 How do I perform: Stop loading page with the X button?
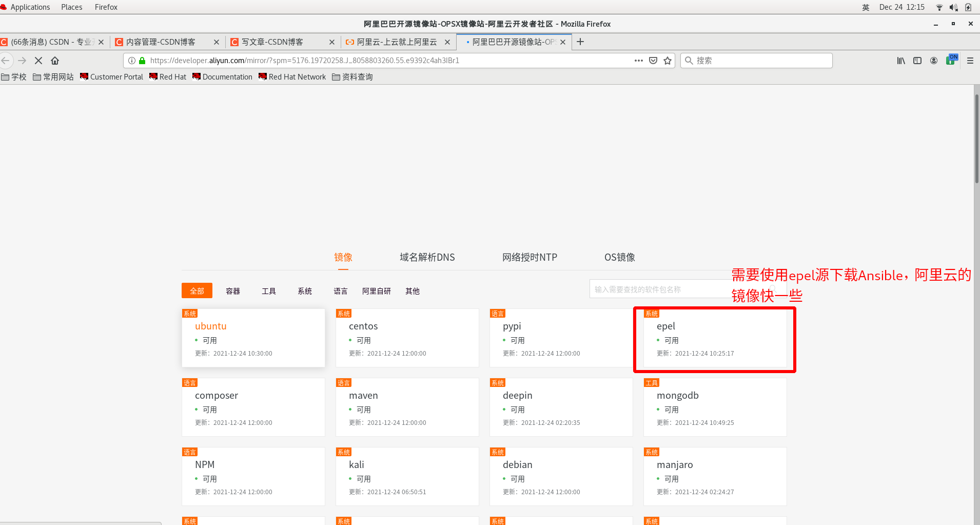point(38,61)
